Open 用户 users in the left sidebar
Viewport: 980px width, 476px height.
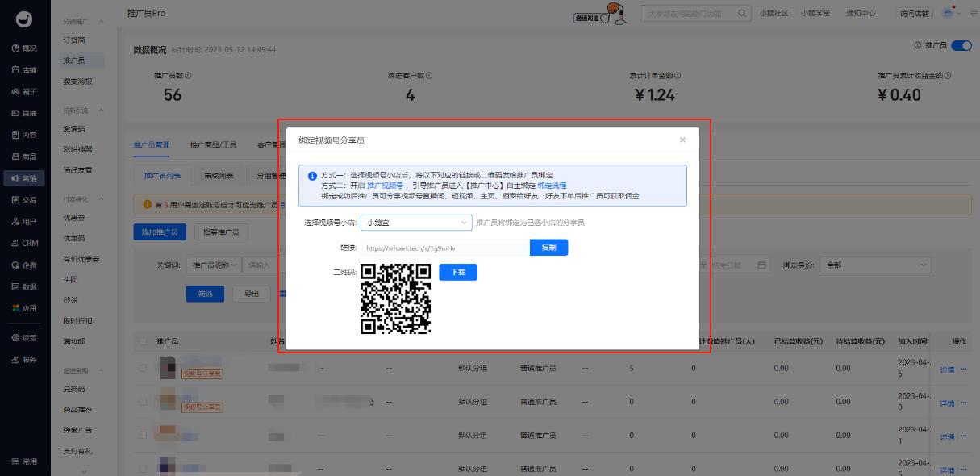pyautogui.click(x=24, y=221)
